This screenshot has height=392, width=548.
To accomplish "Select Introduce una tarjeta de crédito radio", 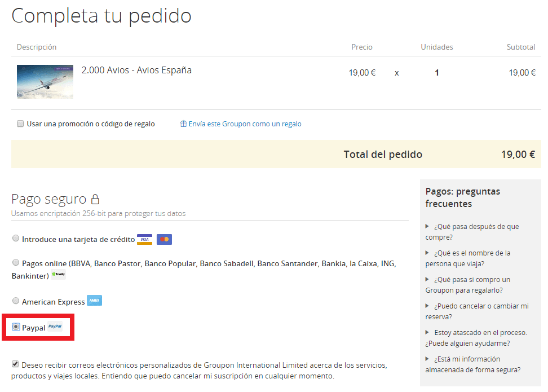I will tap(16, 238).
